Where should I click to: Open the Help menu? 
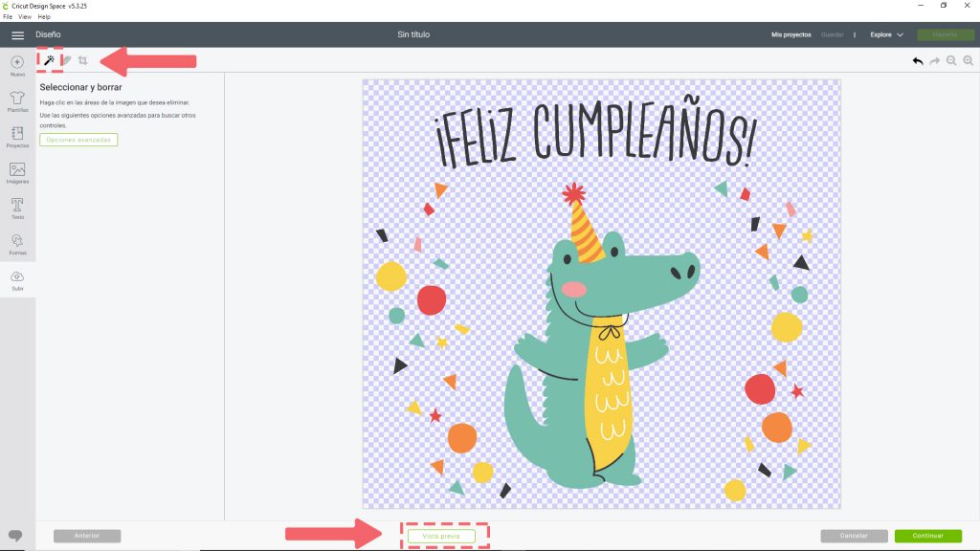point(44,17)
